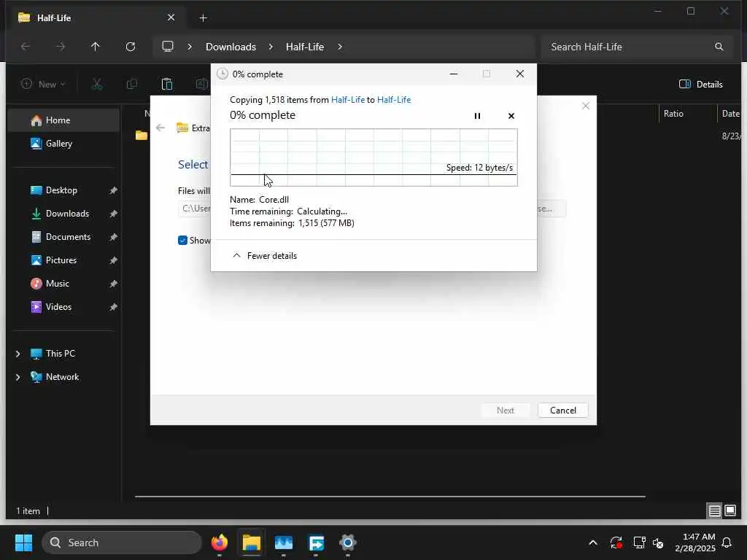The width and height of the screenshot is (747, 560).
Task: Select the Half-Life File Explorer tab
Action: click(96, 17)
